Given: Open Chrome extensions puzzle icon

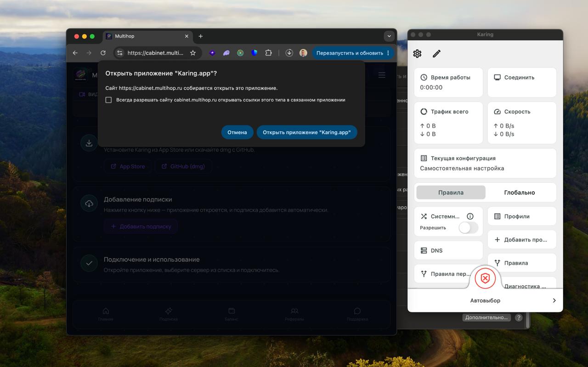Looking at the screenshot, I should (x=268, y=53).
